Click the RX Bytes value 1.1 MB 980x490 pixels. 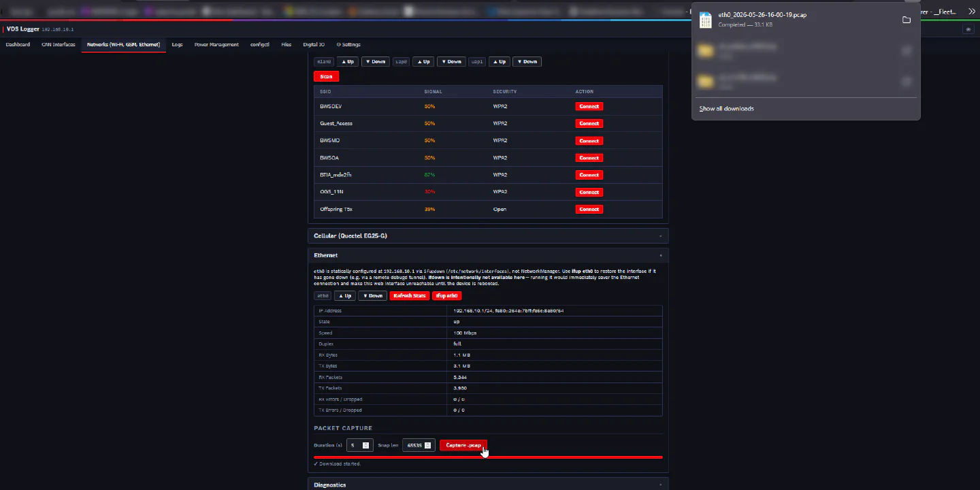pyautogui.click(x=461, y=355)
